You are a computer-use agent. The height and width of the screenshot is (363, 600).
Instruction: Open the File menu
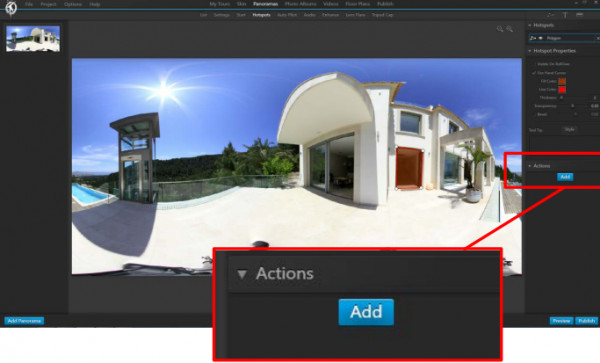pos(29,5)
